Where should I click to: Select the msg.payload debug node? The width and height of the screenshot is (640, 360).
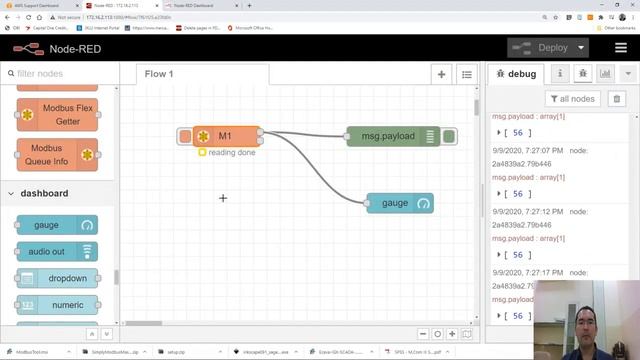tap(393, 136)
